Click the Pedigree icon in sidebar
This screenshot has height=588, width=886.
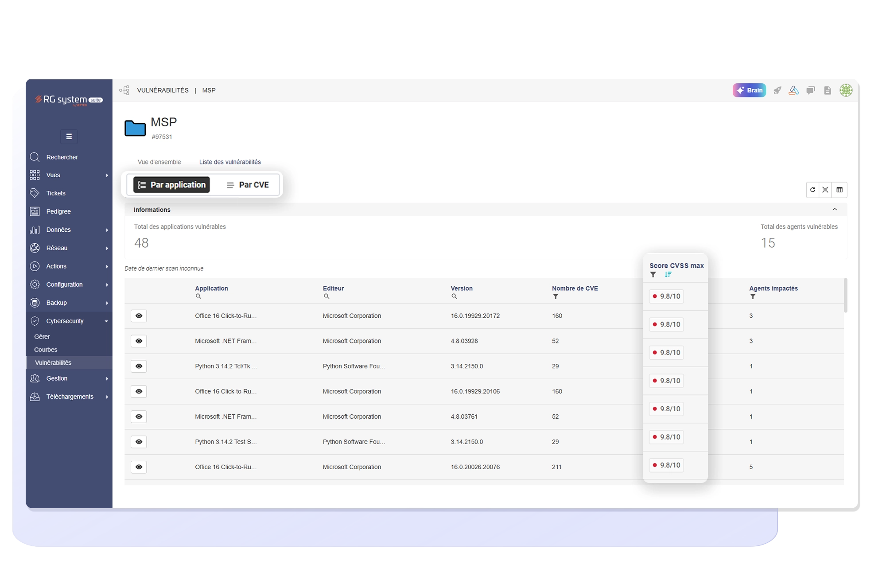(x=35, y=211)
